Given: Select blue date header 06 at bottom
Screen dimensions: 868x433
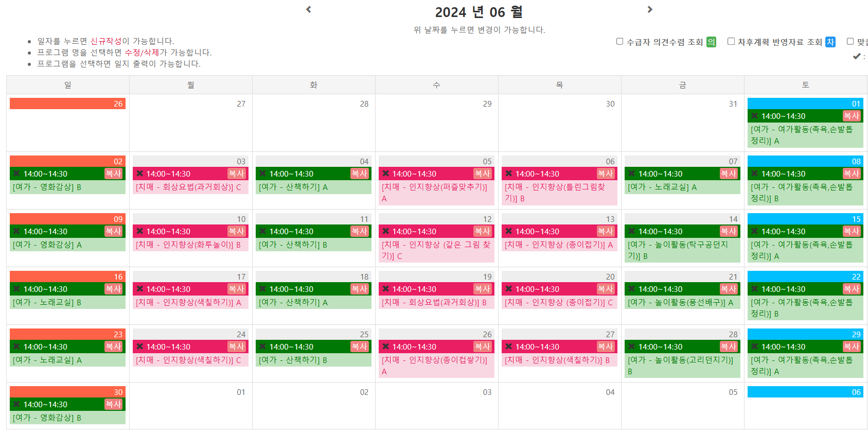Looking at the screenshot, I should click(805, 392).
